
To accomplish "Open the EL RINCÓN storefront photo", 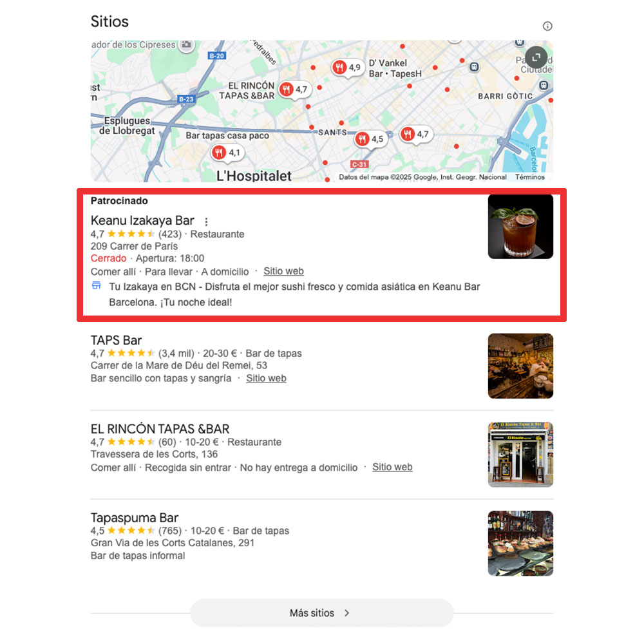I will click(520, 455).
